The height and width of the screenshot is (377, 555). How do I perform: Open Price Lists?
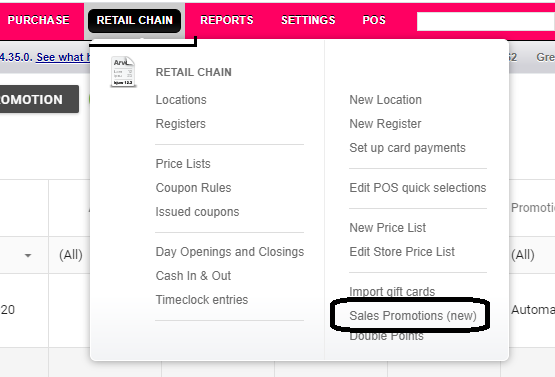[183, 164]
